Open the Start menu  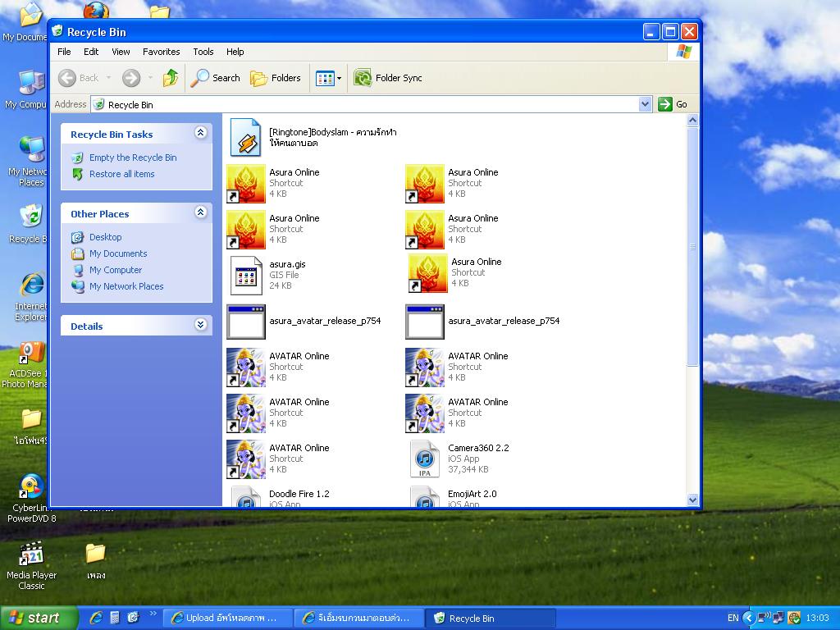coord(39,618)
